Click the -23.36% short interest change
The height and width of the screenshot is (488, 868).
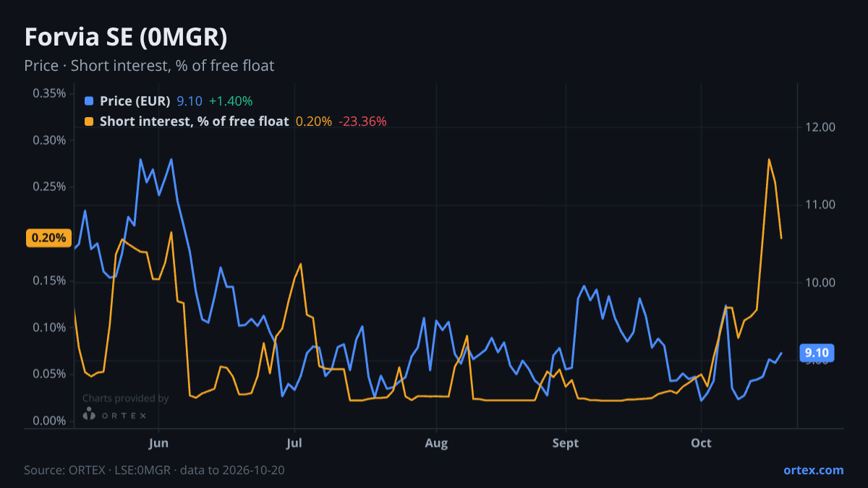point(363,121)
